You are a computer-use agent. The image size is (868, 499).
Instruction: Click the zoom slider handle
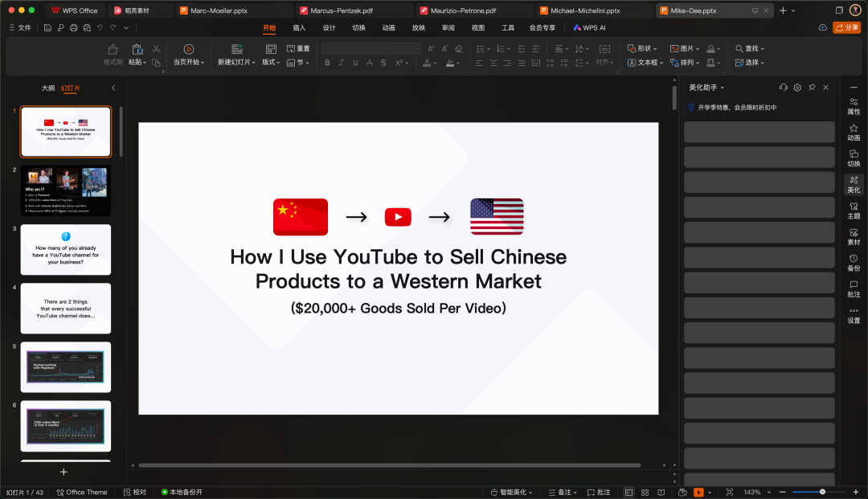[823, 492]
